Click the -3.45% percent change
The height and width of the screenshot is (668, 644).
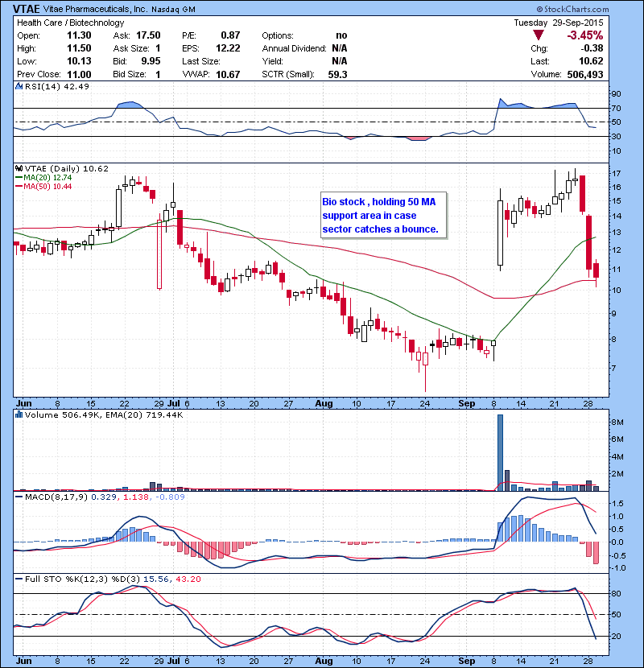coord(584,35)
